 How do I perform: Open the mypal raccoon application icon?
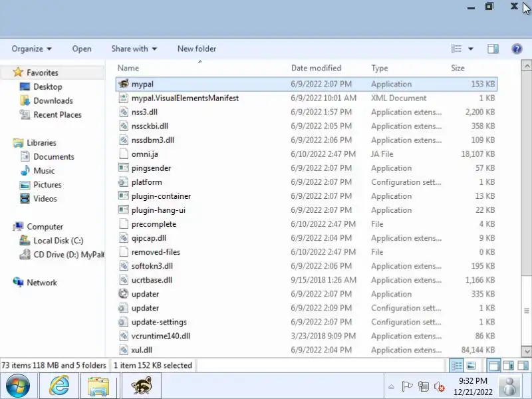(x=124, y=84)
